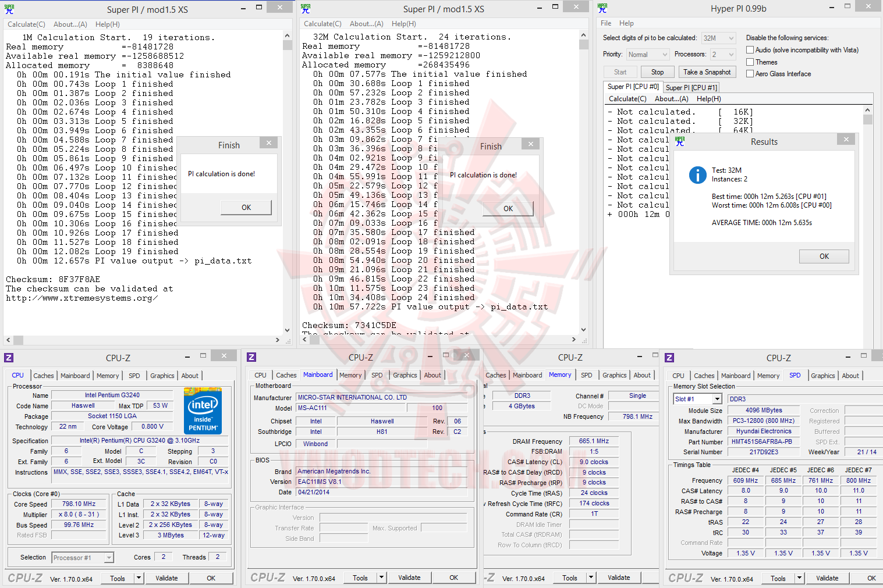Switch to Super PI [CPU #0] tab

coord(633,87)
